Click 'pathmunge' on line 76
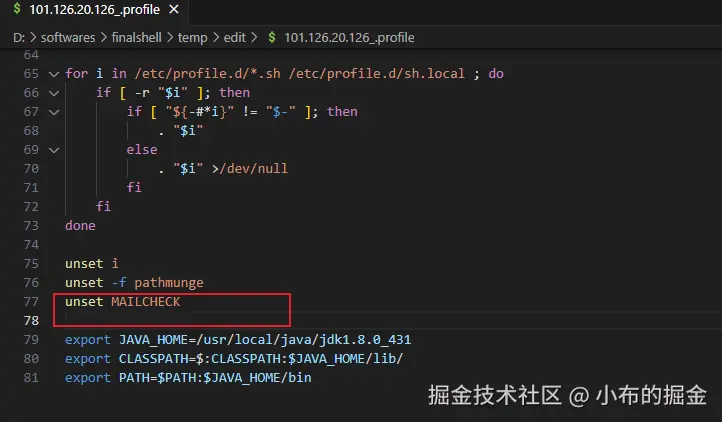 coord(169,282)
